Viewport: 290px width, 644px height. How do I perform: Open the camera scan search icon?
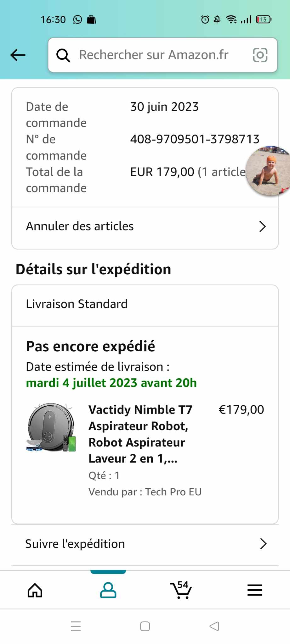[x=260, y=55]
